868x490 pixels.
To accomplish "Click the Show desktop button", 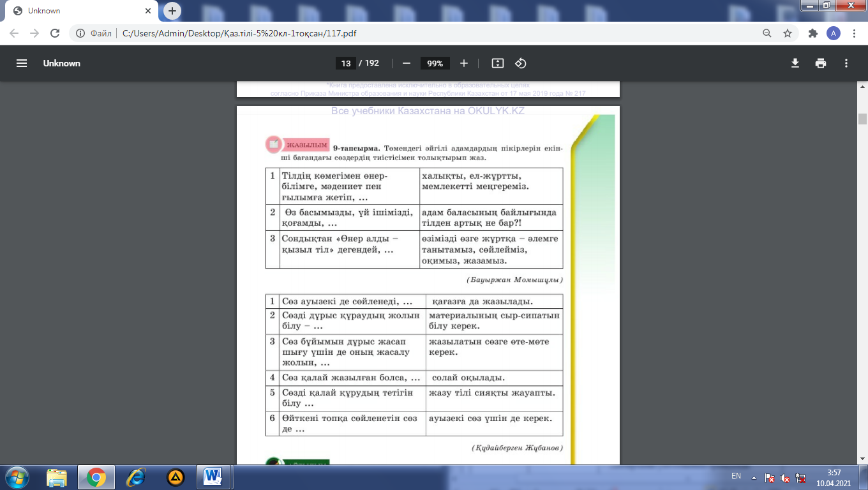I will click(x=864, y=477).
